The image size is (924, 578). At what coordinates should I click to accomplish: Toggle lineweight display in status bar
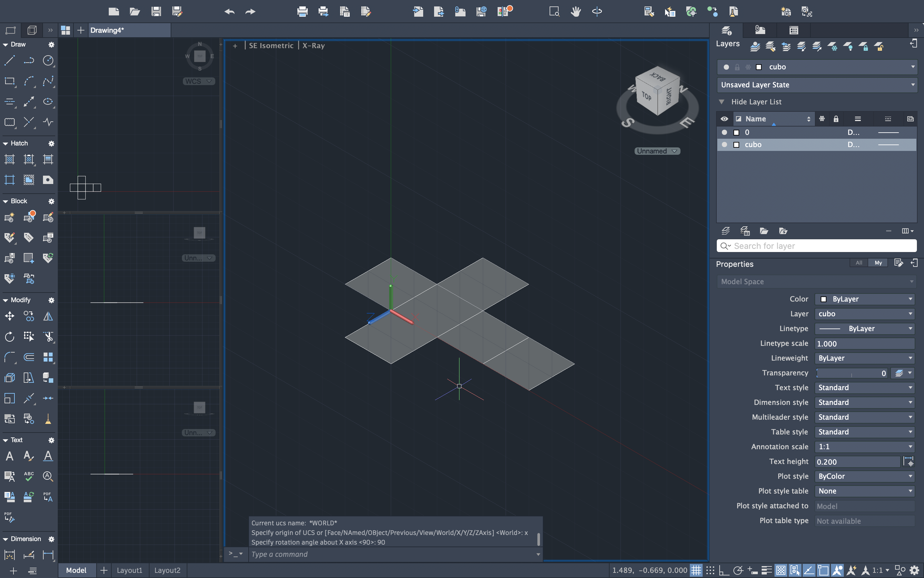pyautogui.click(x=766, y=570)
